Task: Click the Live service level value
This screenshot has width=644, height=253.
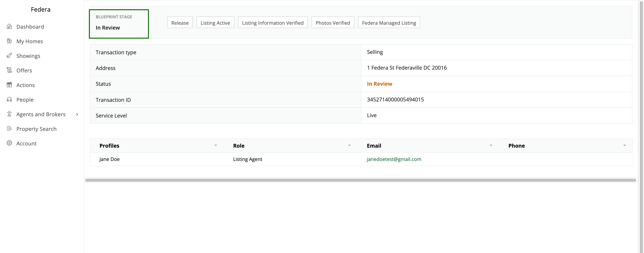Action: coord(372,115)
